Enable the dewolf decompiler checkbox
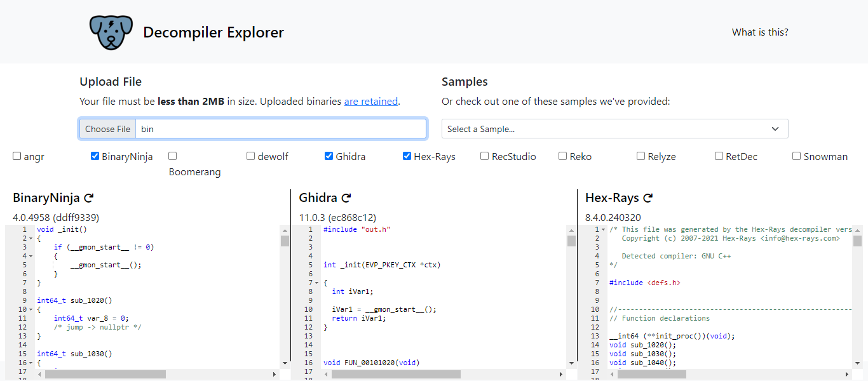 click(251, 156)
